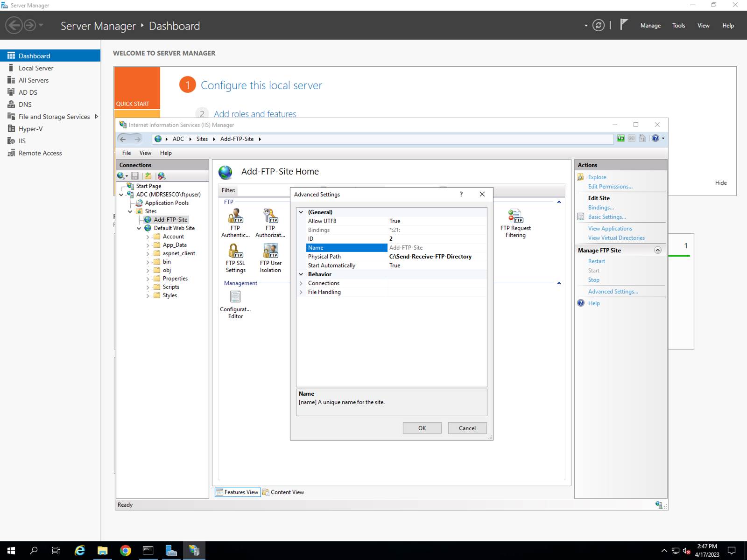Select Application Pools tree node

(x=167, y=203)
